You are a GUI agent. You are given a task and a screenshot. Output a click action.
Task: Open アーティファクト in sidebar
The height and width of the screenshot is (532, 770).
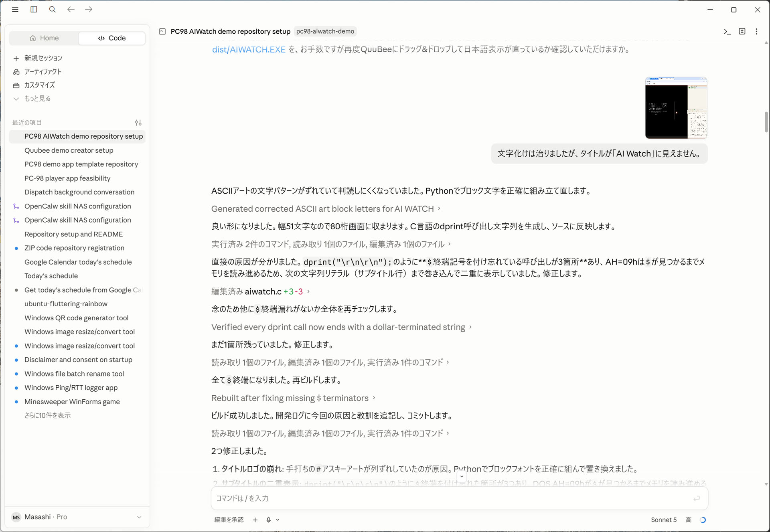coord(43,72)
